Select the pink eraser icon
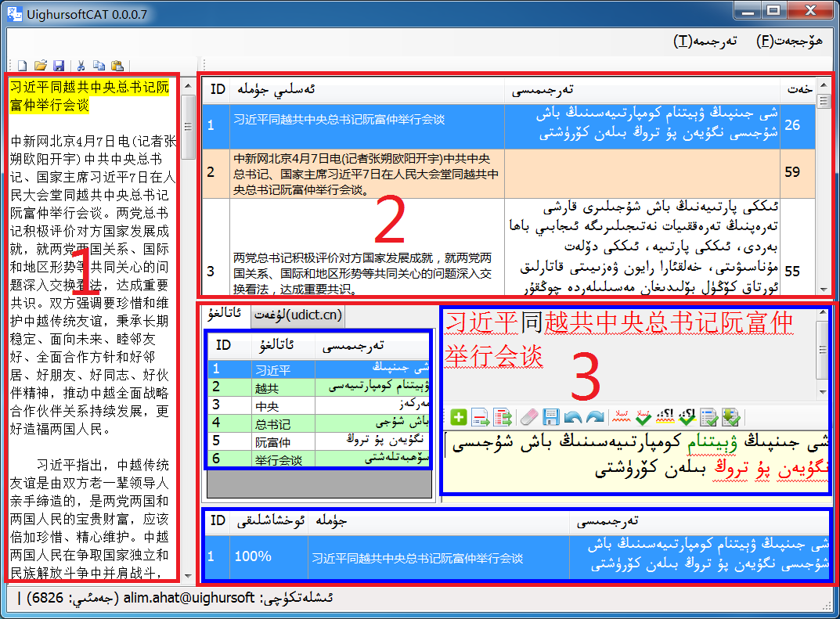 (x=529, y=416)
